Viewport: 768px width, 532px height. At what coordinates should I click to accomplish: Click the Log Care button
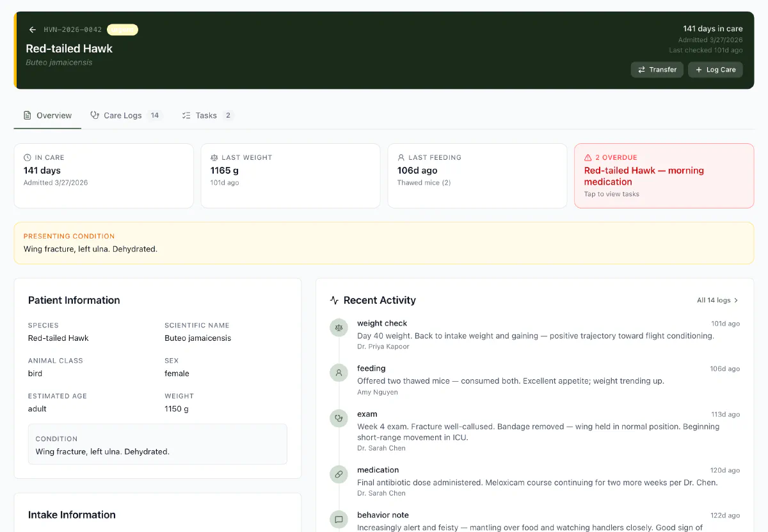coord(716,70)
